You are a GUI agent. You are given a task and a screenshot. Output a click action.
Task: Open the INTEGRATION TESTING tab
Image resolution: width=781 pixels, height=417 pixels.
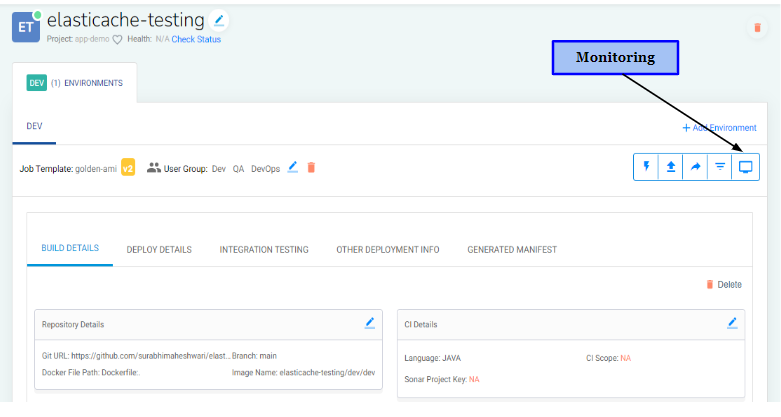(264, 250)
